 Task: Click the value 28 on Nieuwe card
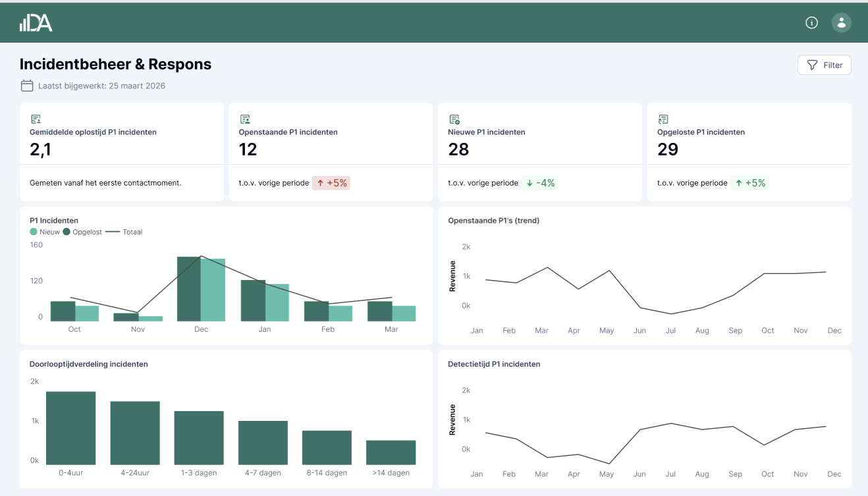click(458, 150)
